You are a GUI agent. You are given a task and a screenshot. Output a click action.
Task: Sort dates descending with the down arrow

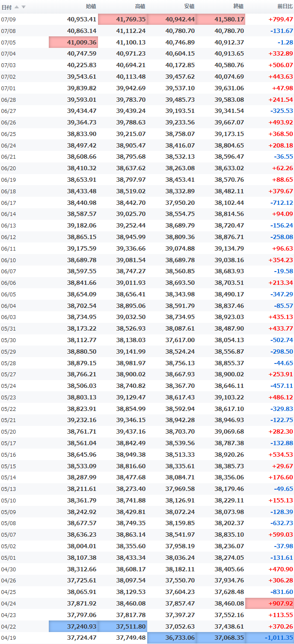tap(24, 7)
